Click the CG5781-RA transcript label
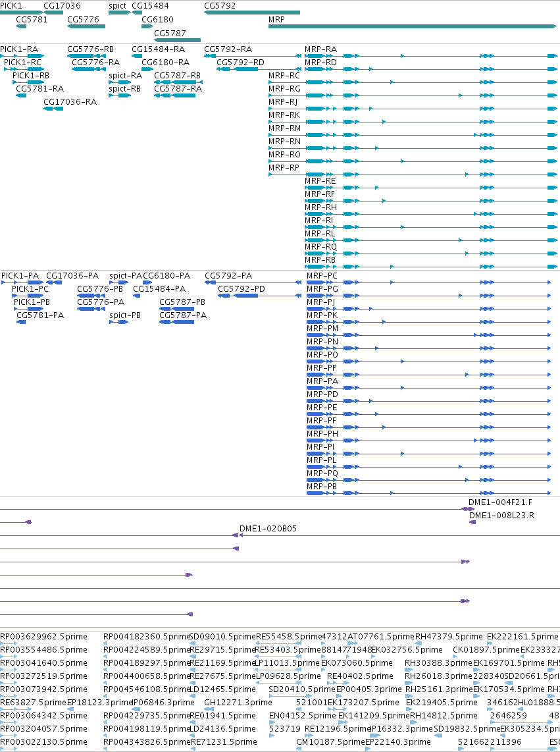Screen dimensions: 560x752 (x=39, y=89)
